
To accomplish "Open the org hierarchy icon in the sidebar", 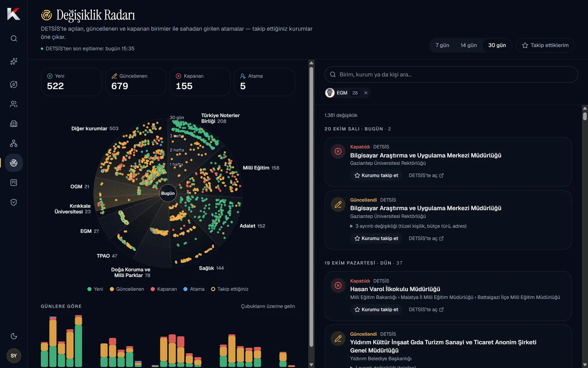I will (x=14, y=143).
